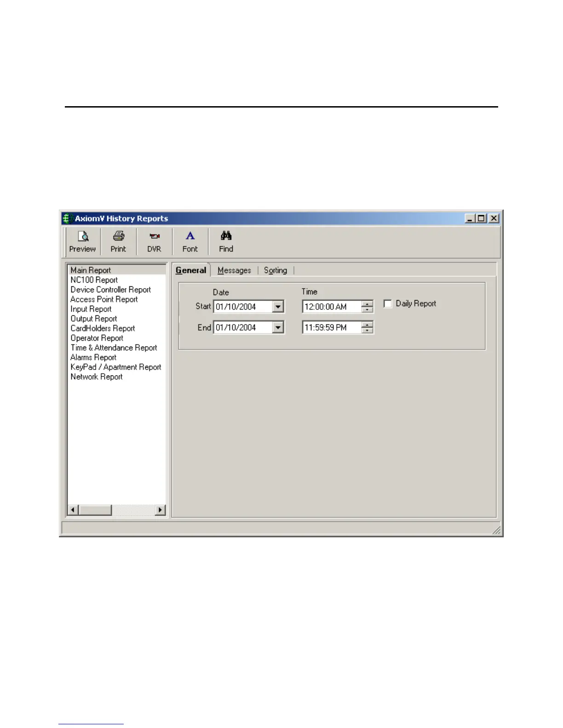The height and width of the screenshot is (728, 563).
Task: Select Alarms Report in the list
Action: tap(93, 357)
